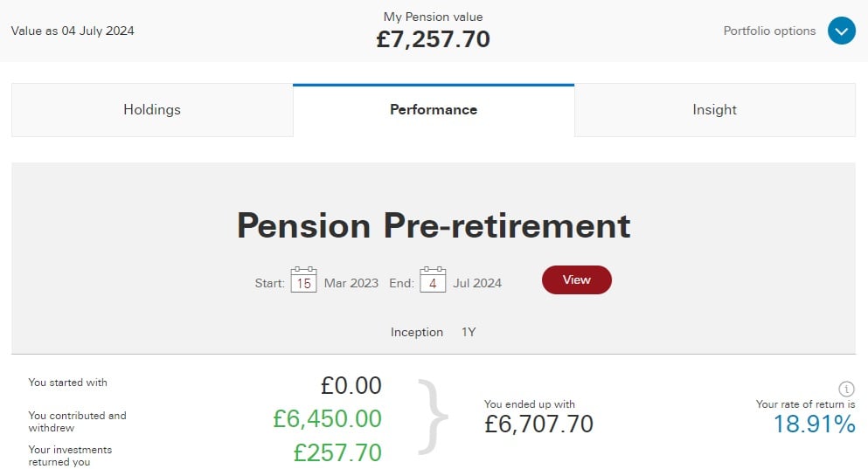Screen dimensions: 868x469
Task: Open the Insight tab
Action: [715, 110]
